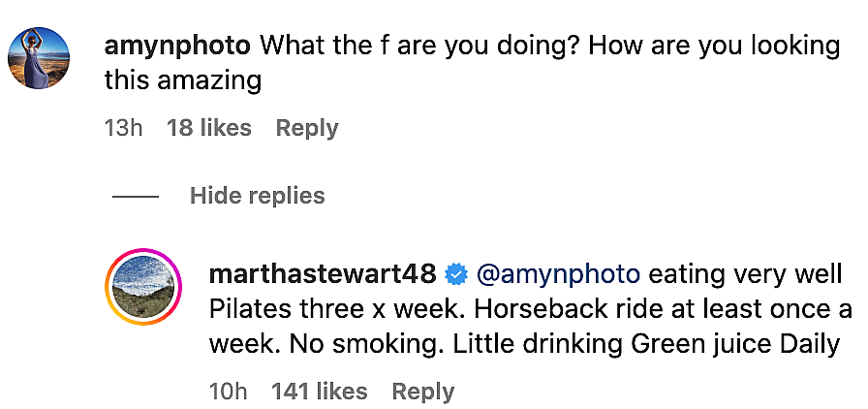
Task: View the 141 likes list
Action: [x=319, y=392]
